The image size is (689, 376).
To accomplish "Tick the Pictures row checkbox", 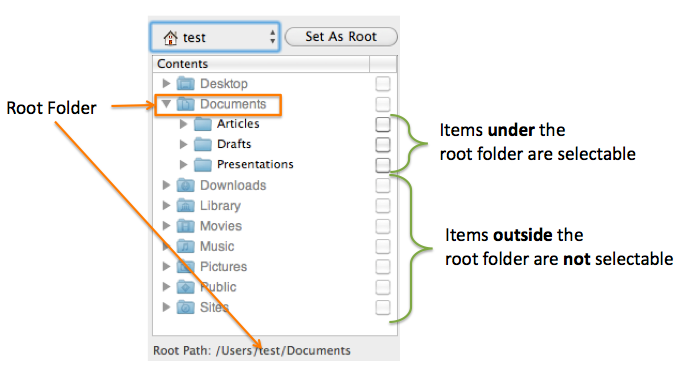I will pyautogui.click(x=383, y=267).
